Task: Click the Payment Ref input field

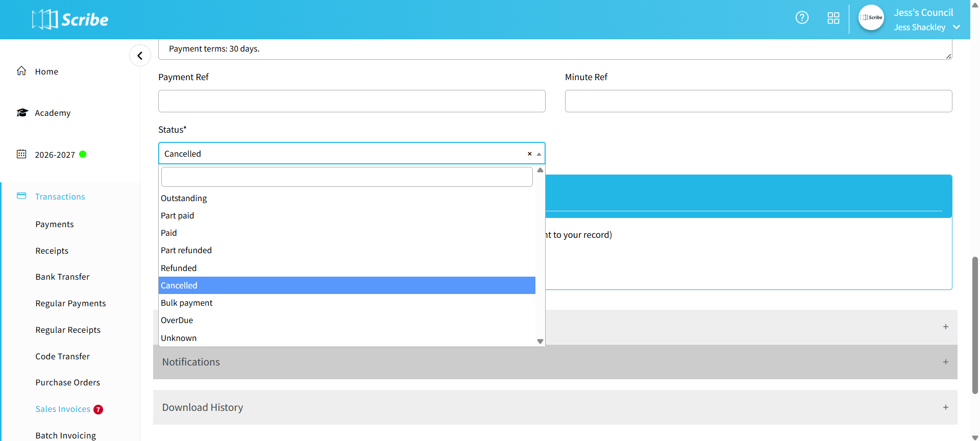Action: tap(352, 101)
